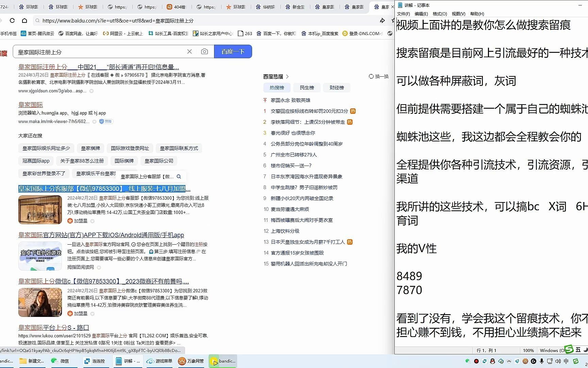Click volume speaker icon in system tray
588x368 pixels.
(x=558, y=361)
